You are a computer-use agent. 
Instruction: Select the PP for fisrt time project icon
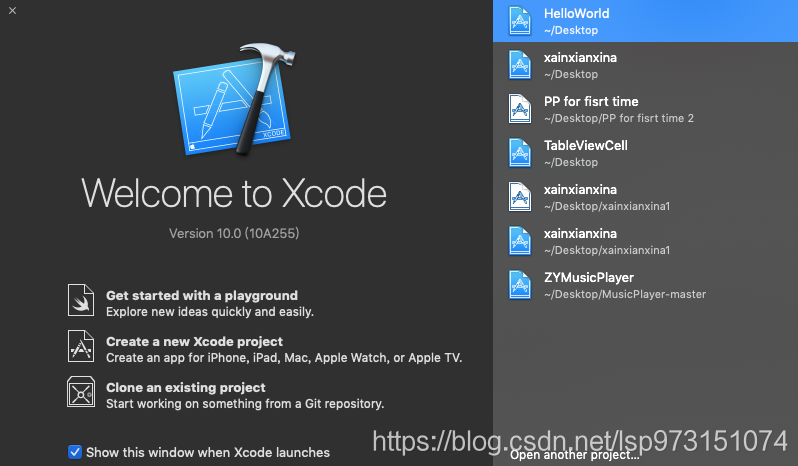click(520, 109)
